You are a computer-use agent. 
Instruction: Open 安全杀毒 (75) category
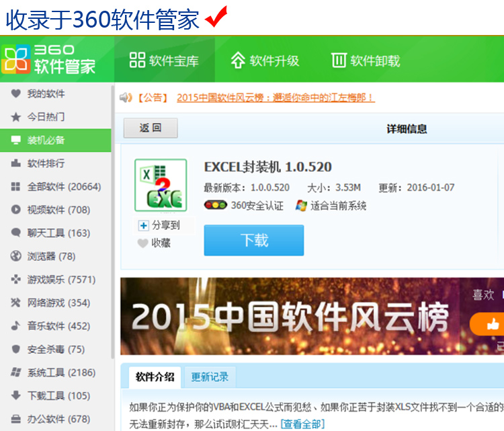(56, 349)
